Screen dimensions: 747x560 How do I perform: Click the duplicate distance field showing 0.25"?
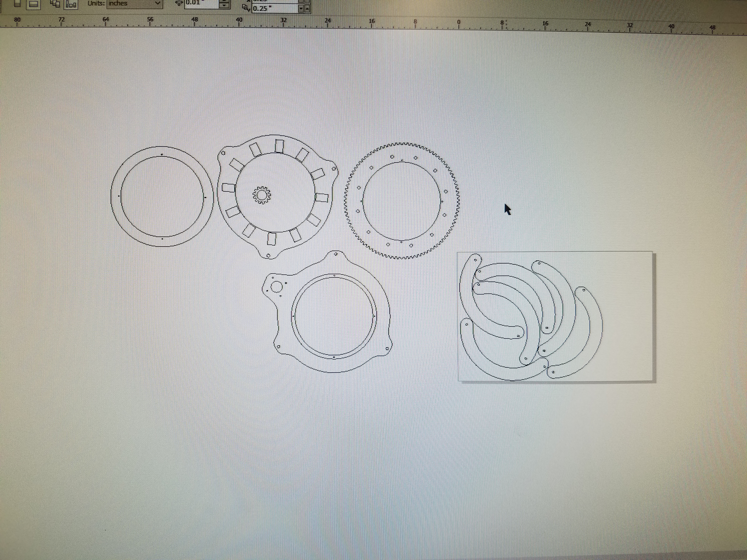(275, 9)
